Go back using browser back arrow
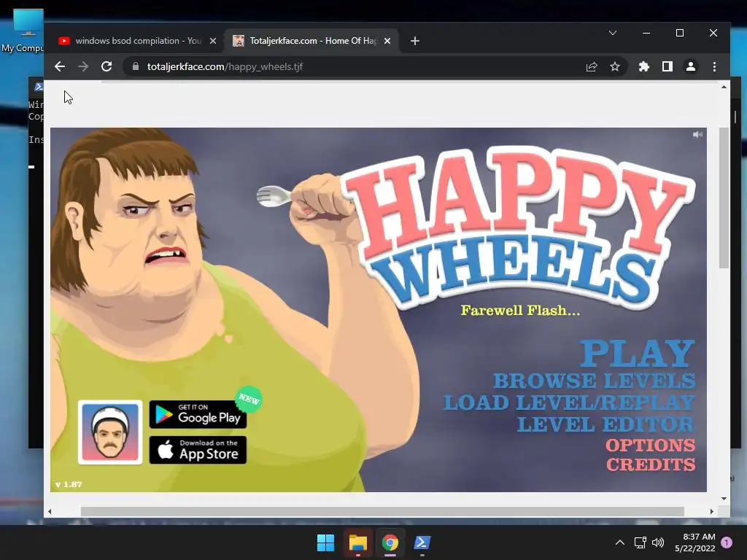Screen dimensions: 747x560 [x=60, y=66]
